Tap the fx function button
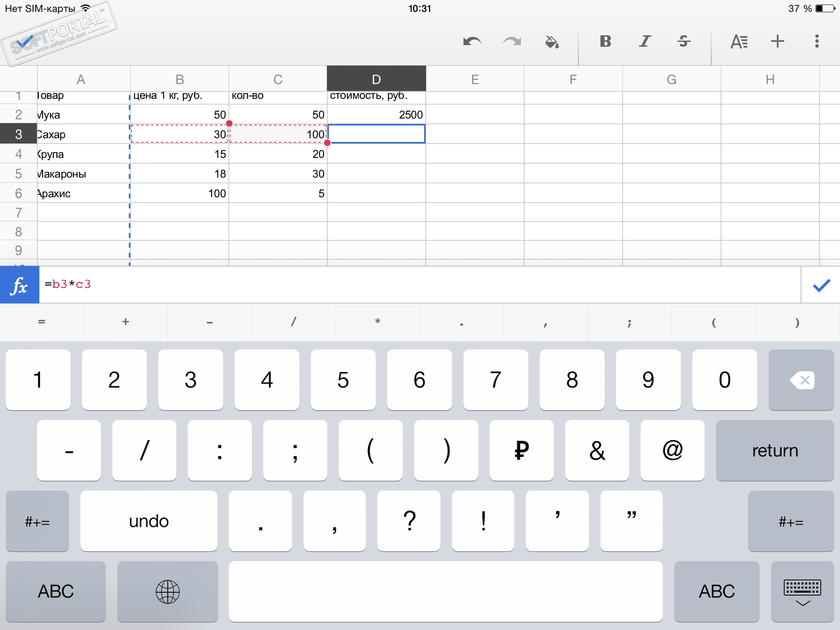The height and width of the screenshot is (630, 840). pyautogui.click(x=19, y=285)
